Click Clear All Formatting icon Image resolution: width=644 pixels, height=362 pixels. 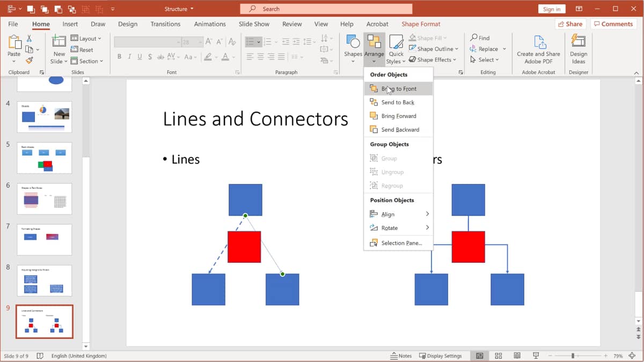(231, 42)
